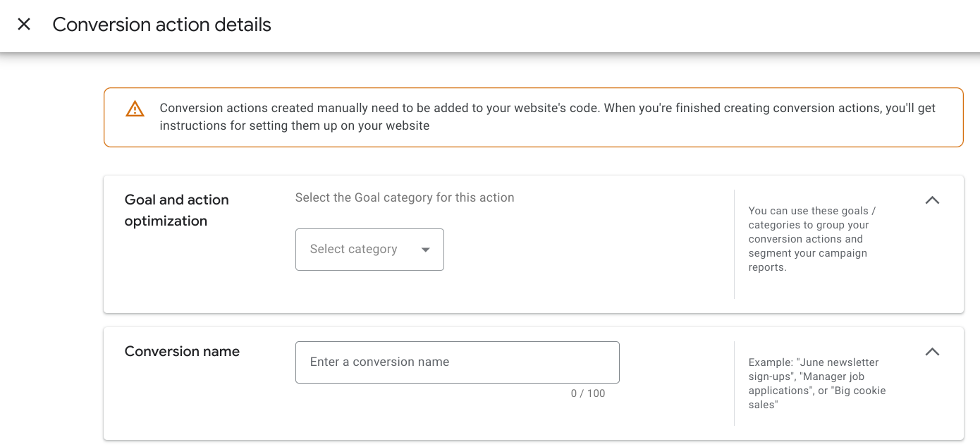Viewport: 980px width, 447px height.
Task: Click the 0 / 100 character counter
Action: [587, 393]
